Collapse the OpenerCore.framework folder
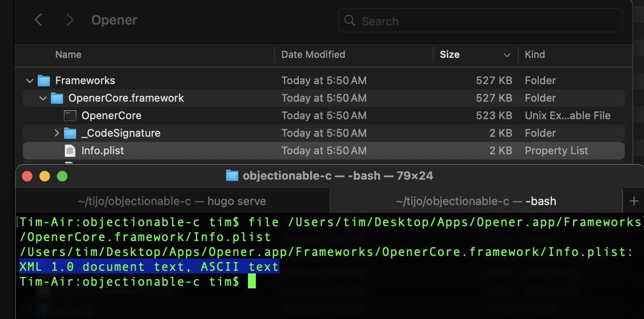Screen dimensions: 644x319 (43, 98)
